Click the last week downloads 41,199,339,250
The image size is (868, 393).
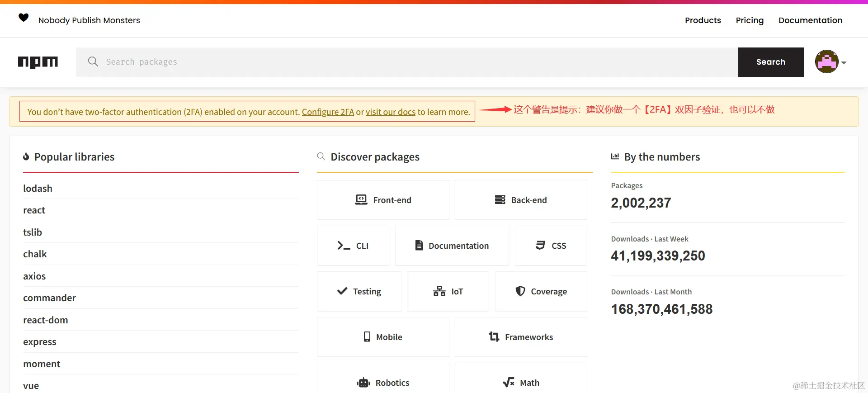click(658, 256)
